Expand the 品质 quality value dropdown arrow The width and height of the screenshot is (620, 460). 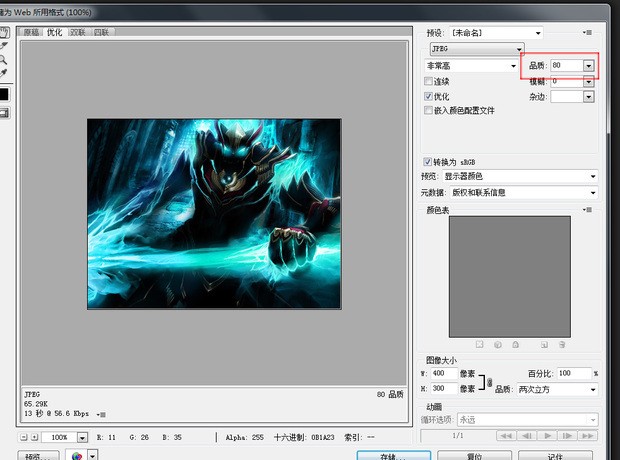[589, 65]
